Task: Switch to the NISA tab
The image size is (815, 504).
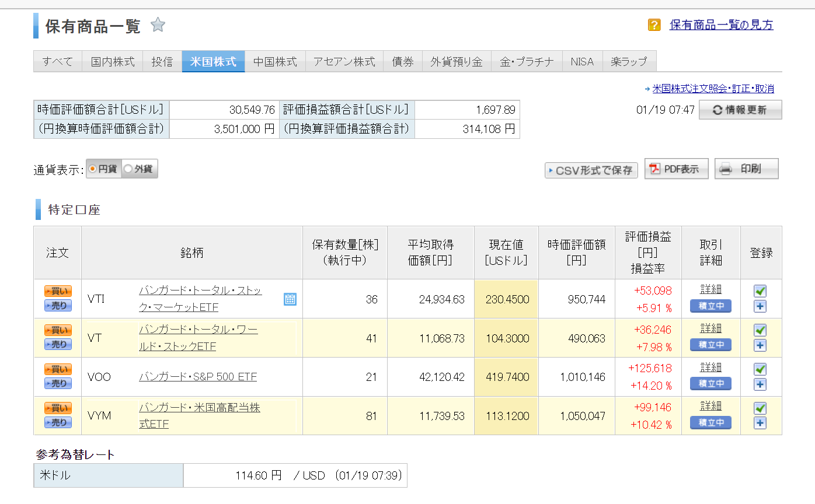Action: click(x=582, y=62)
